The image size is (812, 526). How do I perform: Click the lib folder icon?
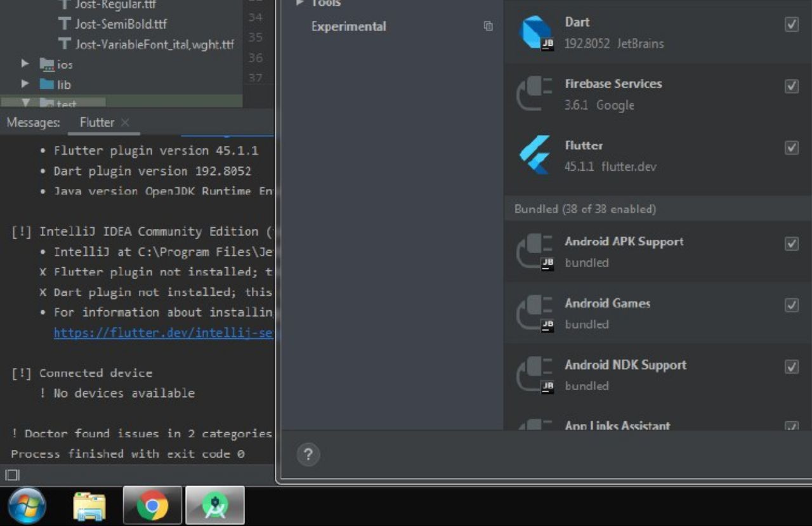[x=47, y=84]
